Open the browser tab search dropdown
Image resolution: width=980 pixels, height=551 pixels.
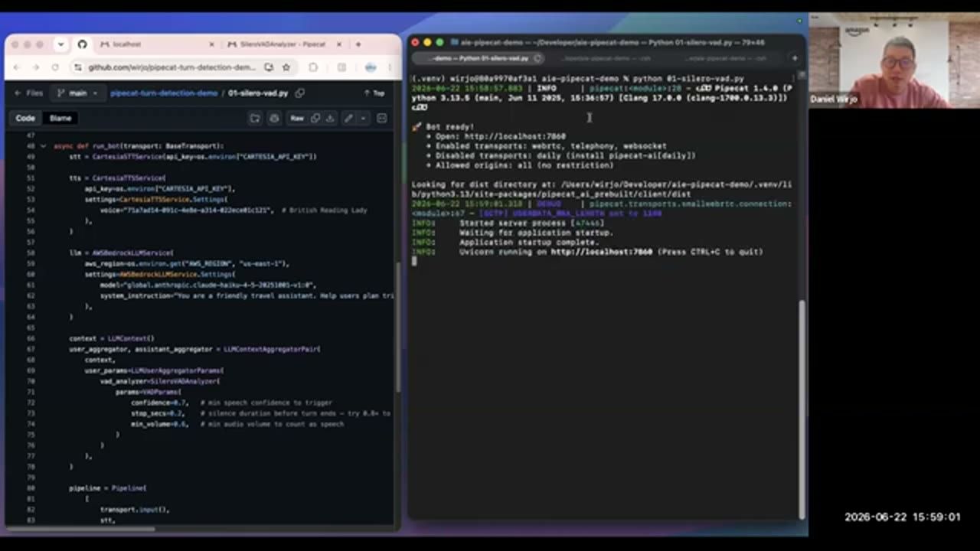(60, 44)
